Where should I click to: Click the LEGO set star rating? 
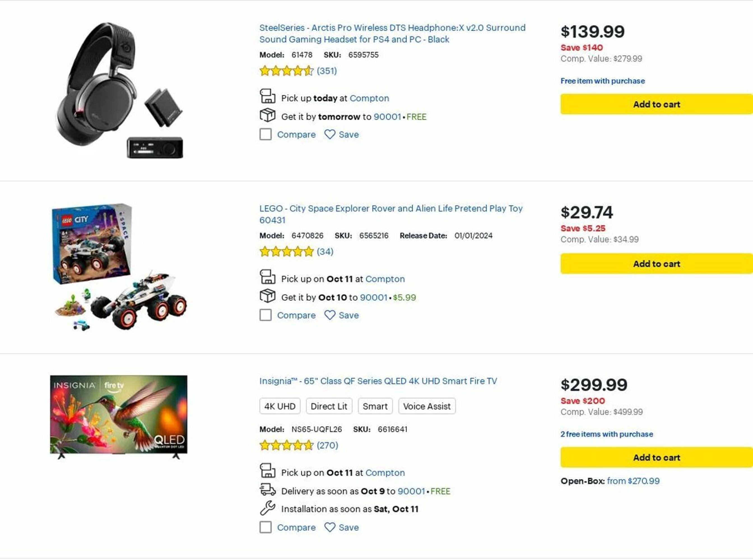(x=286, y=252)
